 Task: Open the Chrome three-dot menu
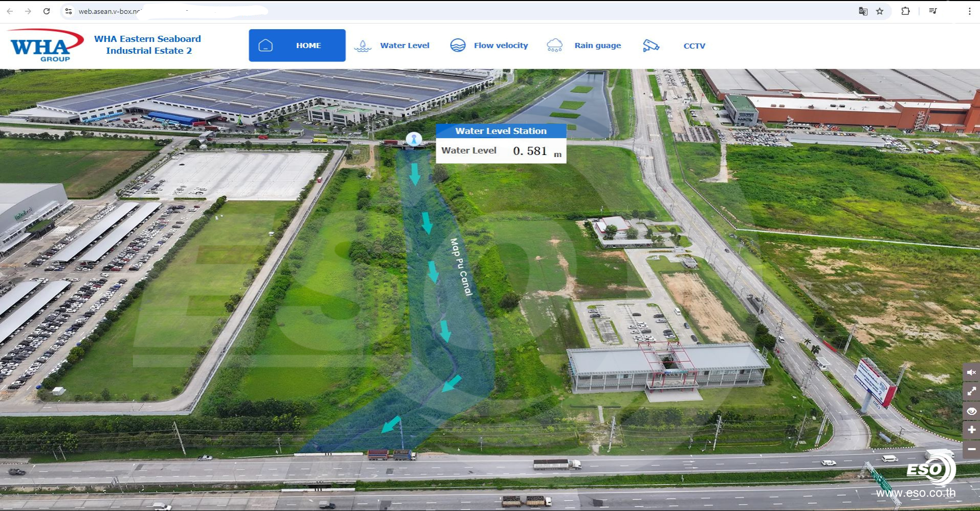point(969,11)
